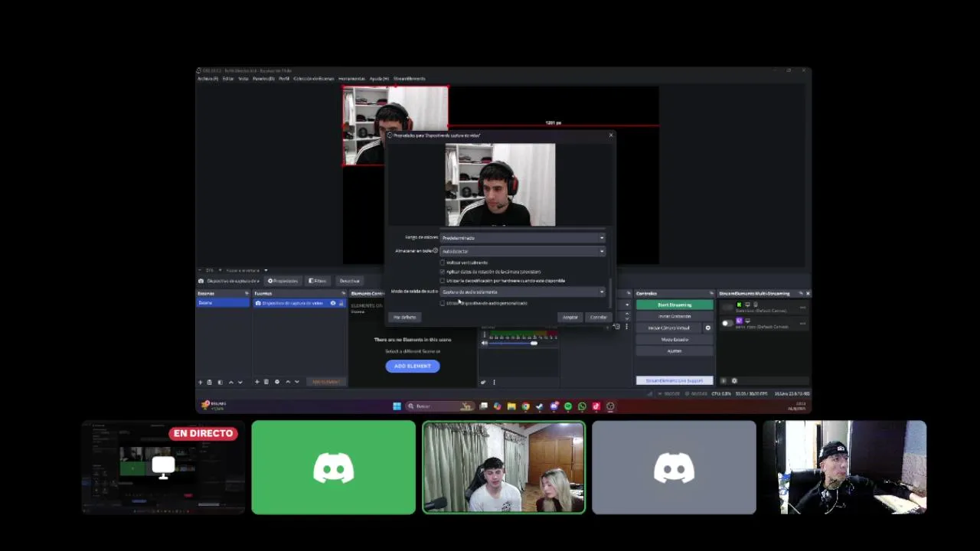Move scene down with the arrow icon
980x551 pixels.
pyautogui.click(x=240, y=382)
